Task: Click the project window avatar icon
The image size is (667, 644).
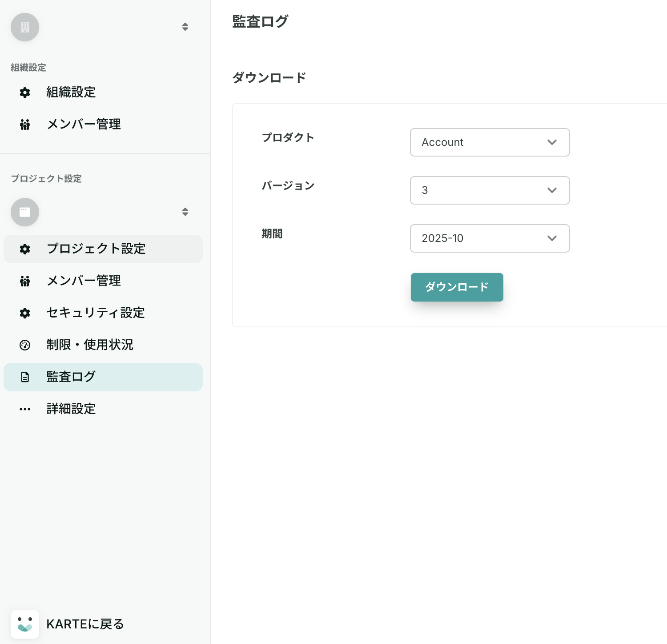Action: (25, 212)
